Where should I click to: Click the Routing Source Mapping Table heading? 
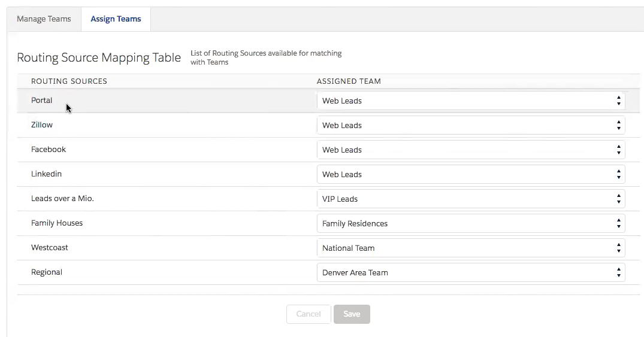tap(99, 57)
